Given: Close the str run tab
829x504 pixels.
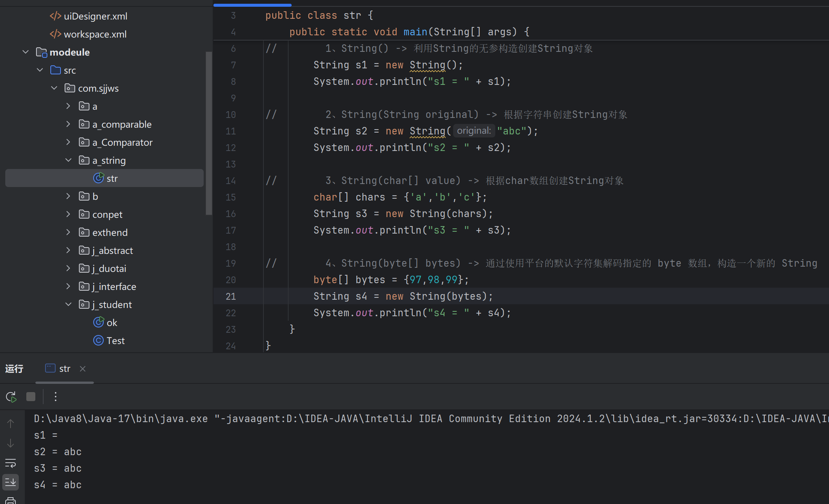Looking at the screenshot, I should pos(83,369).
